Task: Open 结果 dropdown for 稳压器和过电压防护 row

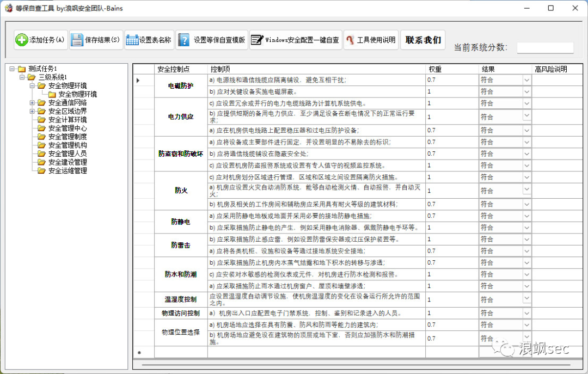Action: click(527, 131)
